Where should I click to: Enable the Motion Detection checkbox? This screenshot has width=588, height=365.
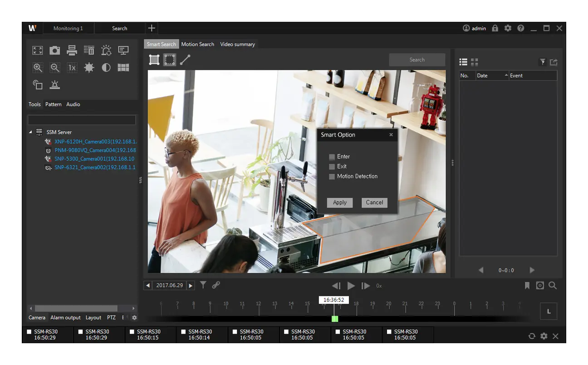pyautogui.click(x=332, y=177)
